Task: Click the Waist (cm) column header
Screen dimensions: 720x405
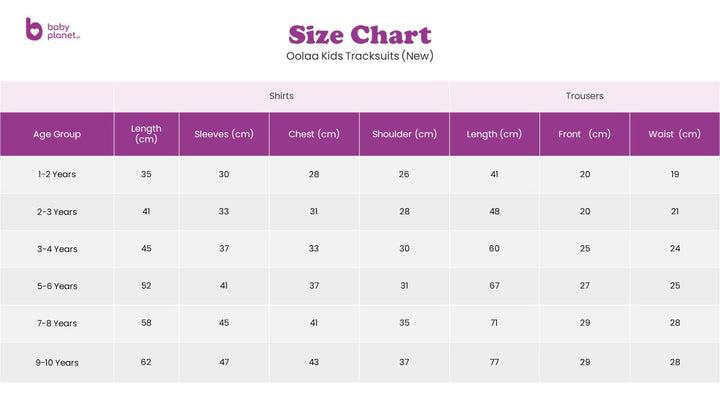Action: coord(675,134)
